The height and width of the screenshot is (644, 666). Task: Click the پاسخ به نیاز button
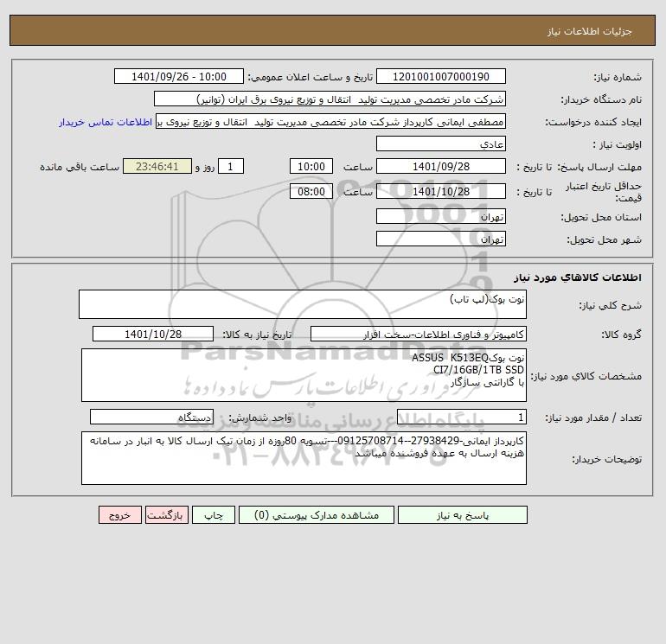463,515
